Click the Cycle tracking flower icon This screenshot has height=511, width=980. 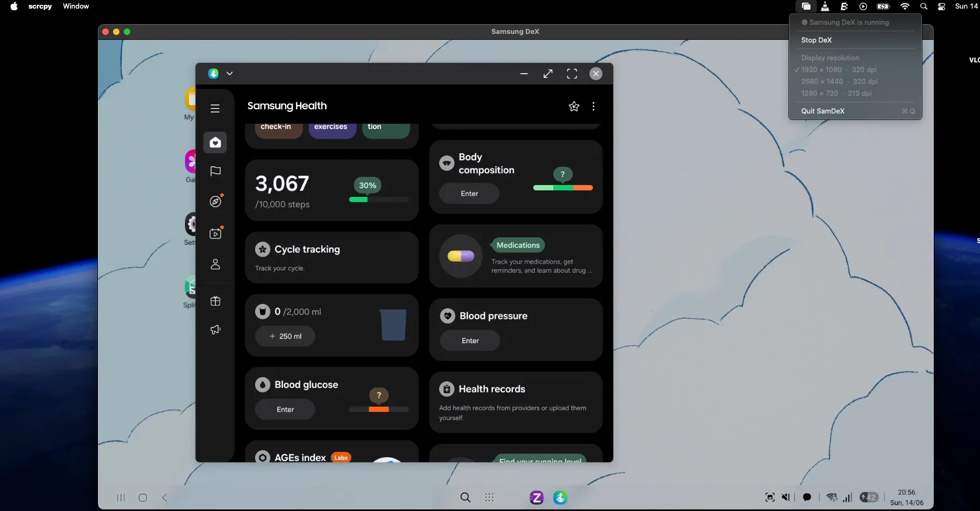[x=263, y=249]
